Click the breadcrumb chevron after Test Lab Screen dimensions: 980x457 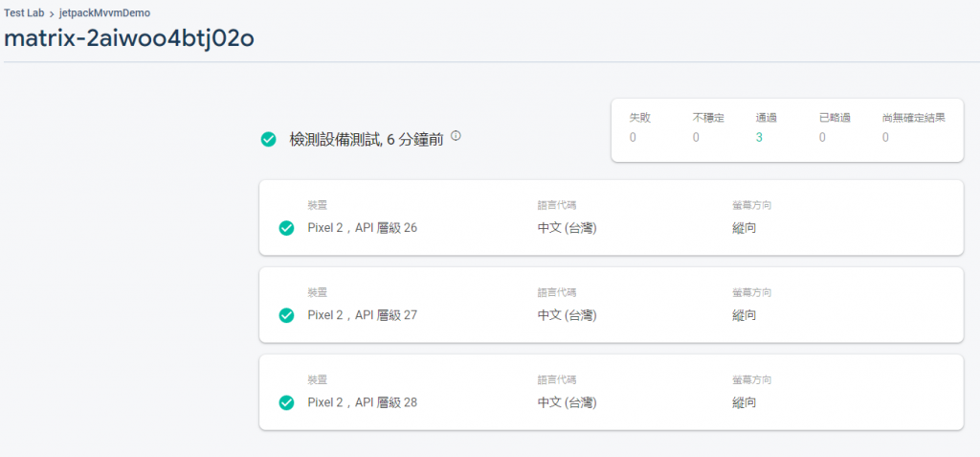[52, 12]
